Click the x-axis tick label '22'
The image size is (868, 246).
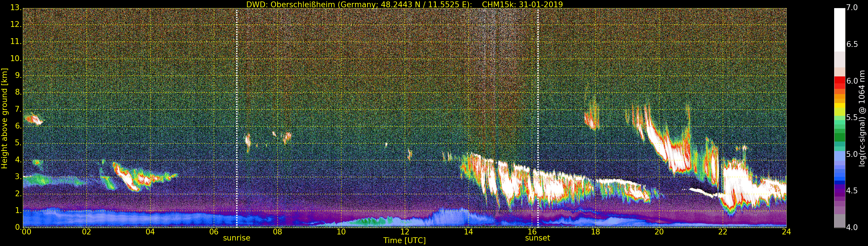pyautogui.click(x=723, y=232)
